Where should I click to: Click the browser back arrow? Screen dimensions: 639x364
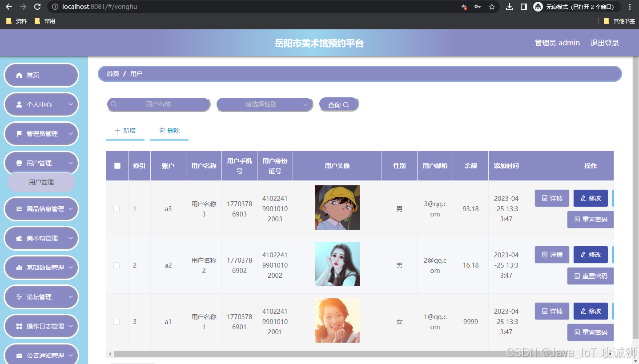8,7
